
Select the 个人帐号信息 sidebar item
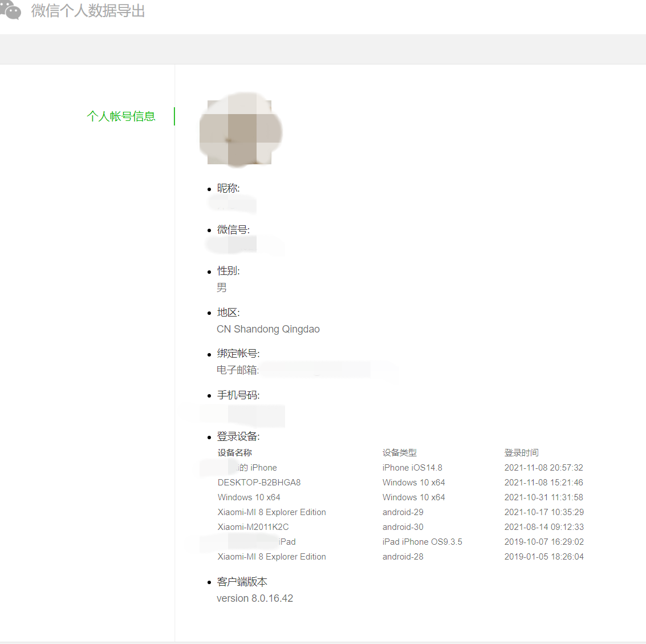pos(121,116)
